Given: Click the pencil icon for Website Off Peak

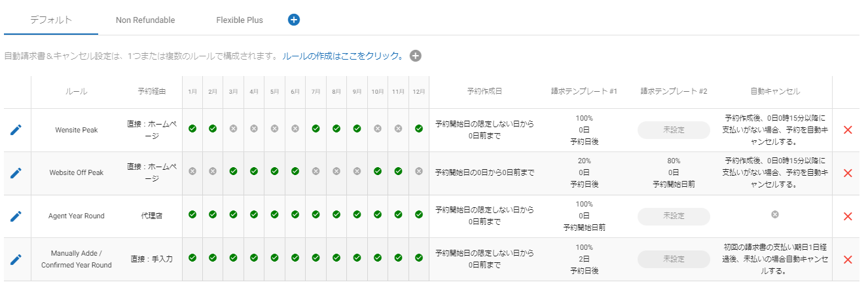Looking at the screenshot, I should [16, 172].
